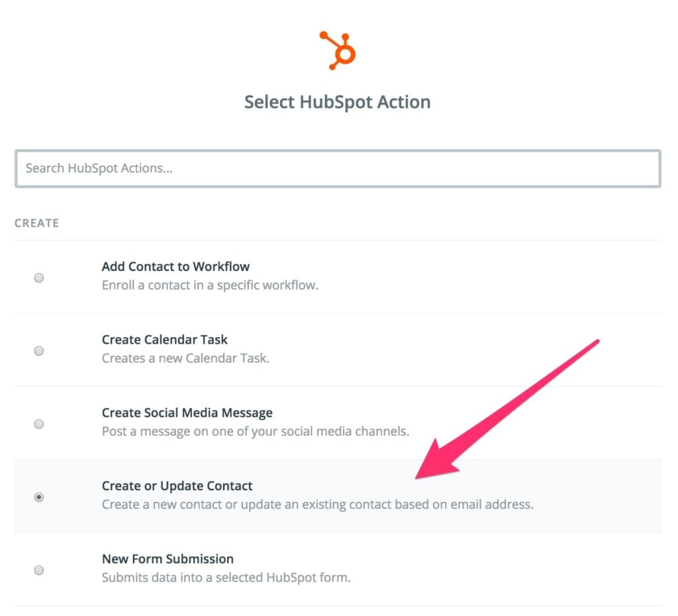Click the CREATE section header

37,223
